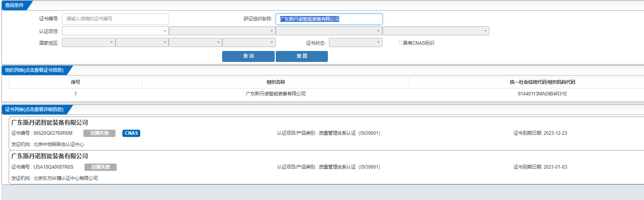Open 广东斯丹诺智能装备有限公司 in organization table row
The height and width of the screenshot is (200, 644).
[276, 94]
